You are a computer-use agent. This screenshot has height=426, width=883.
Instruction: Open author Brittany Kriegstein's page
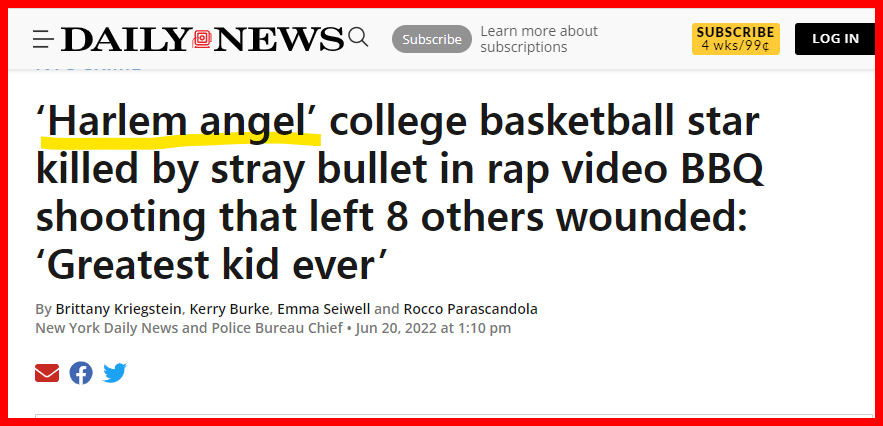click(x=118, y=309)
